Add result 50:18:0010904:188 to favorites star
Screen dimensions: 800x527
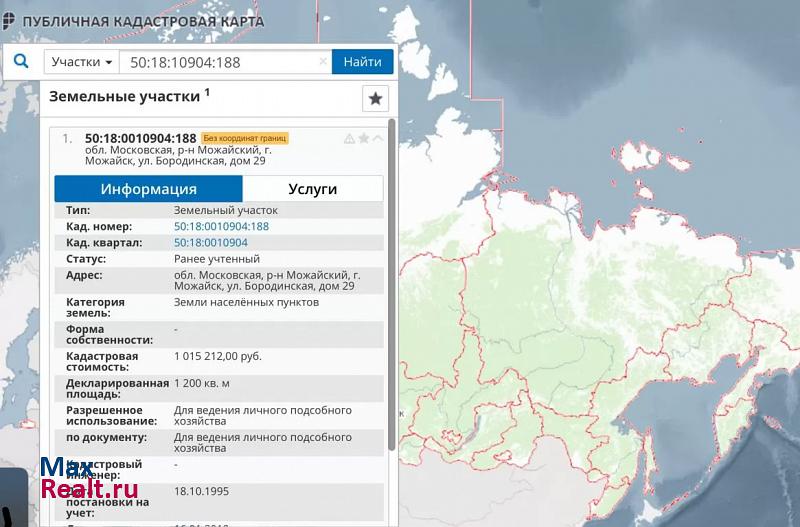coord(364,139)
